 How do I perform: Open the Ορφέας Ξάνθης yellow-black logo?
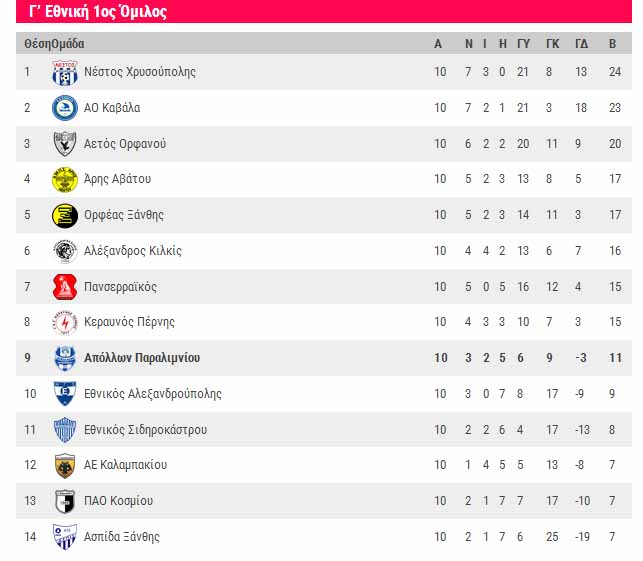tap(65, 215)
